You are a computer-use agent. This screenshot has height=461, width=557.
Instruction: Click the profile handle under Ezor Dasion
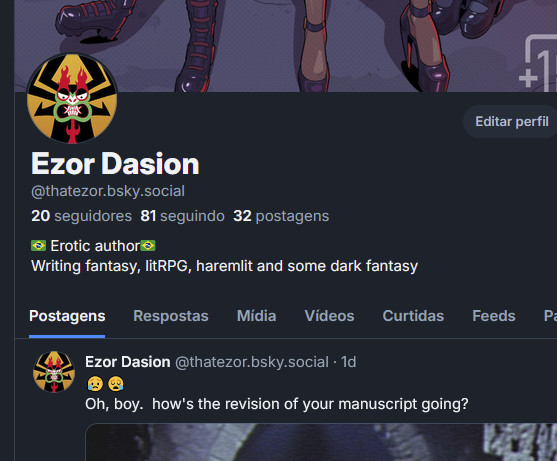tap(108, 191)
